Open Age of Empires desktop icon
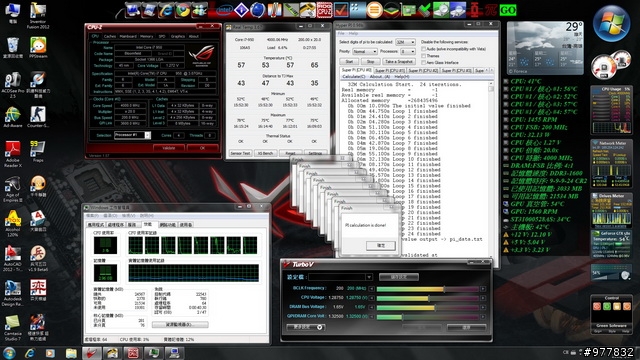The height and width of the screenshot is (360, 640). coord(13,189)
